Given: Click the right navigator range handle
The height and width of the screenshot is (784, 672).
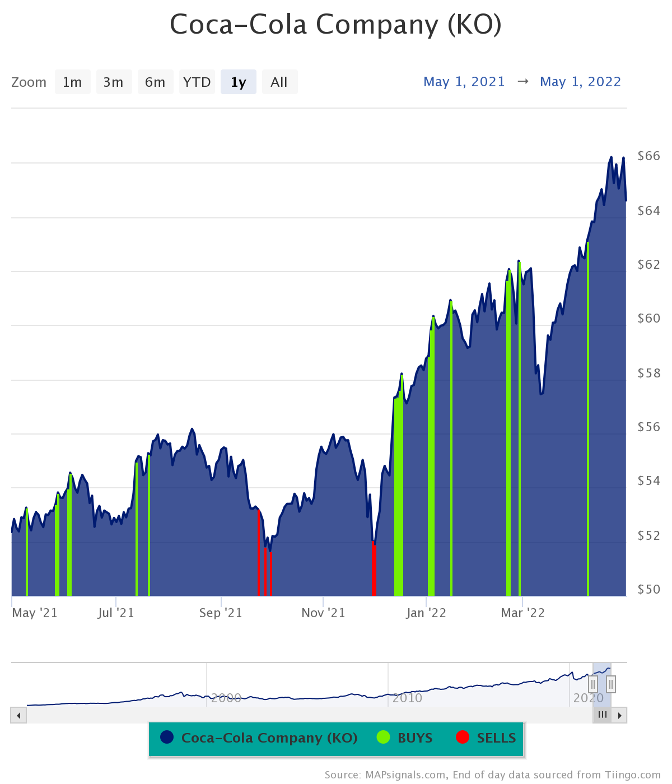Looking at the screenshot, I should 611,684.
